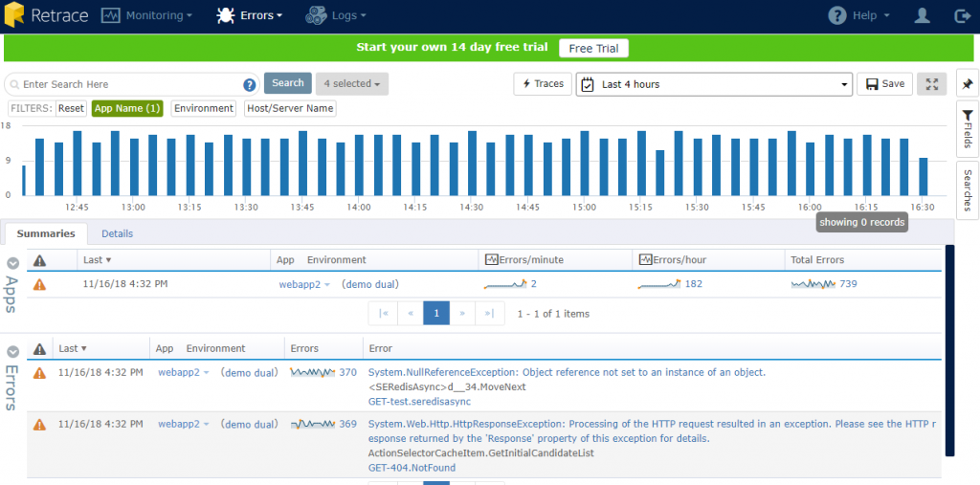Click the Free Trial button
The width and height of the screenshot is (980, 485).
coord(593,48)
